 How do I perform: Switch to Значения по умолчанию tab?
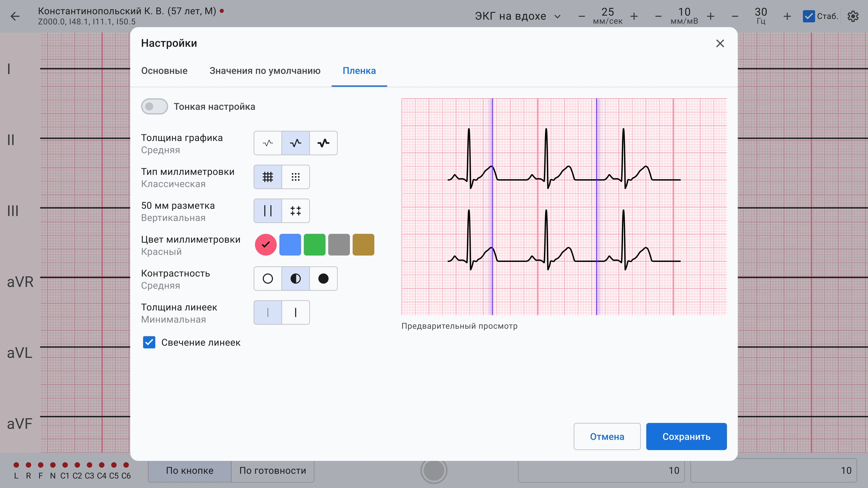[x=265, y=71]
